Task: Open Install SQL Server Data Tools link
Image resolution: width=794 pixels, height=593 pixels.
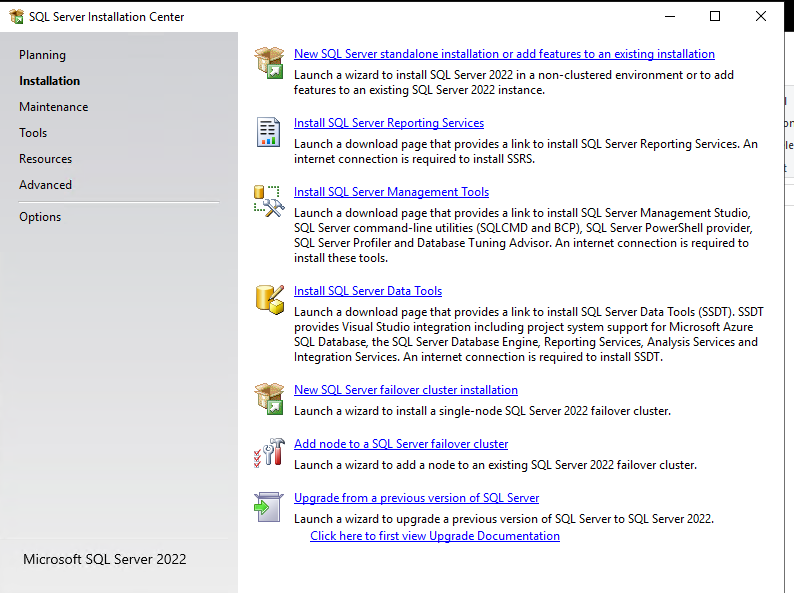Action: [368, 291]
